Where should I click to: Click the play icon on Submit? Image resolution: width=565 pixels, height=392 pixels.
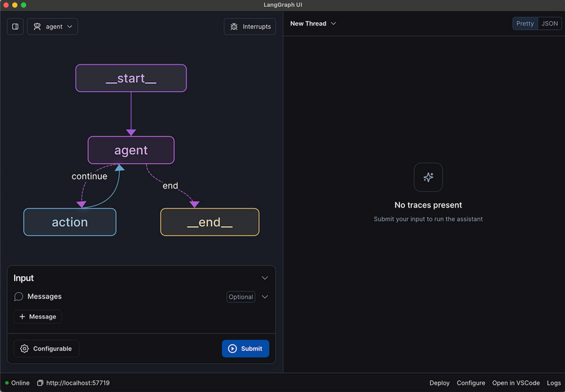[232, 348]
